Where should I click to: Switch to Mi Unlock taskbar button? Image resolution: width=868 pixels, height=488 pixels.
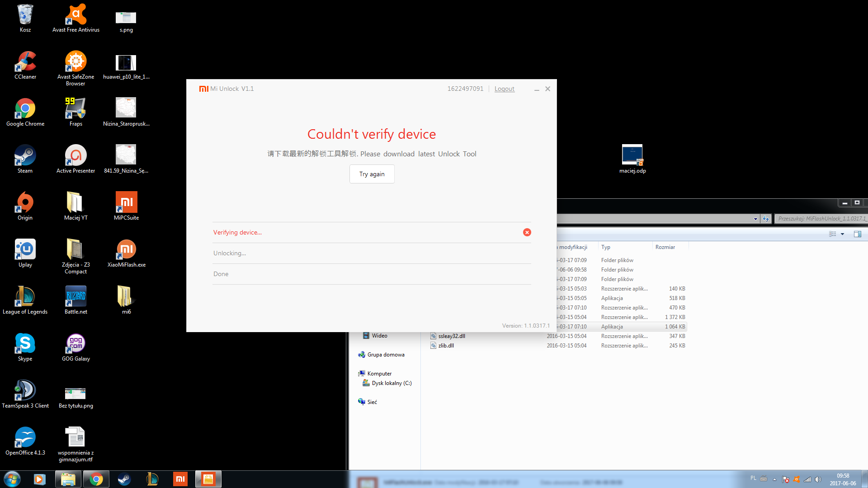point(208,479)
